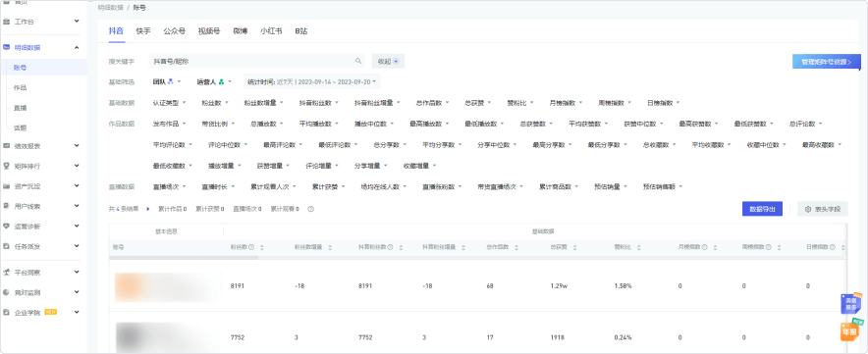Open the orange 年报 floating badge
868x354 pixels.
(x=851, y=330)
